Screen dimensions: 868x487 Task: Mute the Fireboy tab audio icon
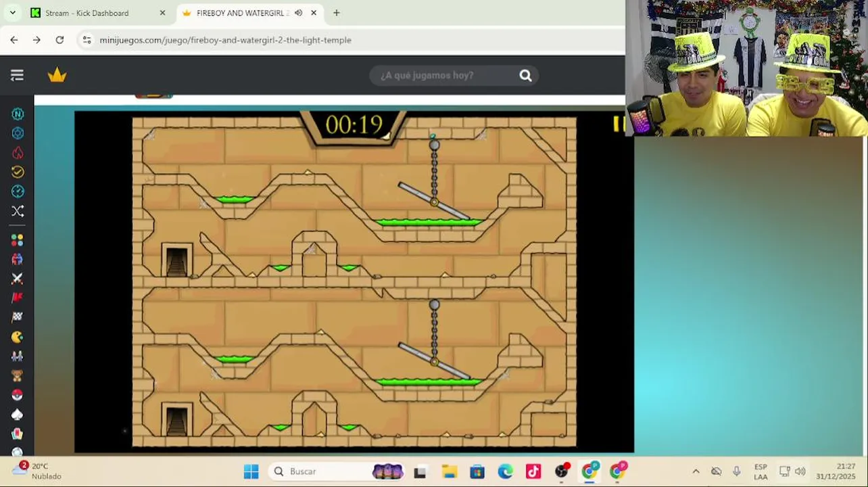click(298, 13)
